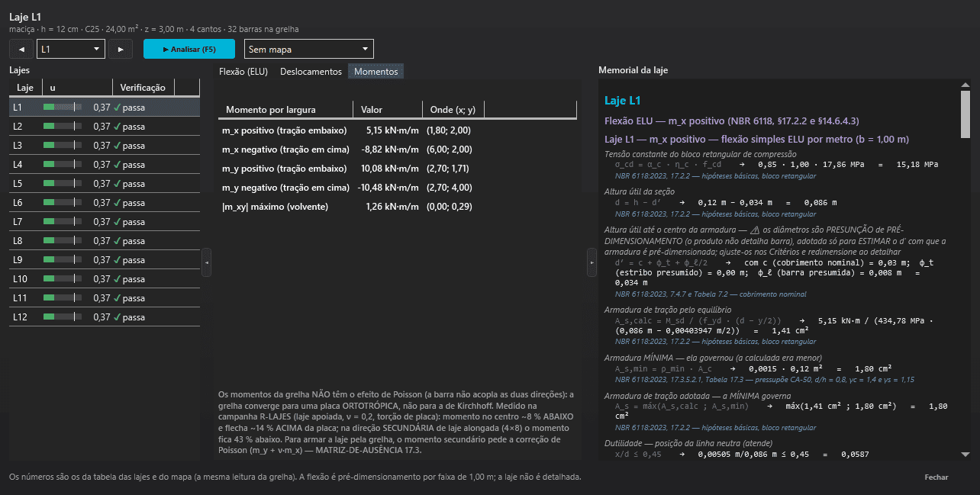Click the Valor column header

pyautogui.click(x=388, y=110)
